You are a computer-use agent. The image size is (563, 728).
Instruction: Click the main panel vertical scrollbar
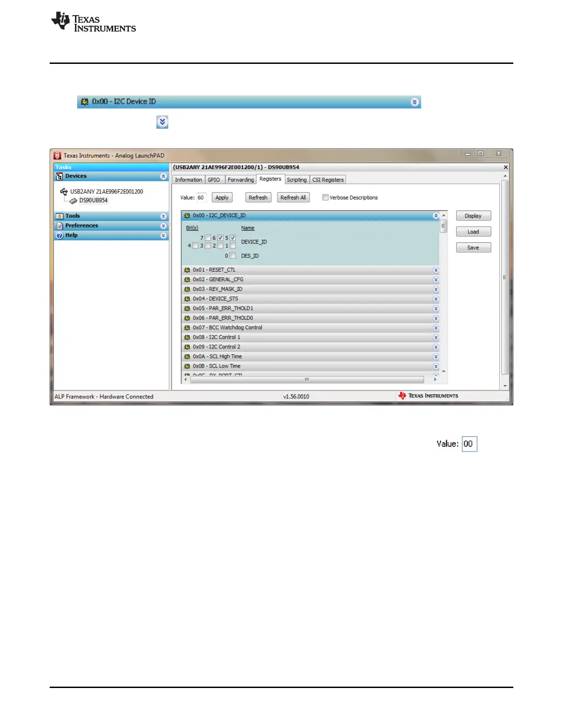(505, 280)
